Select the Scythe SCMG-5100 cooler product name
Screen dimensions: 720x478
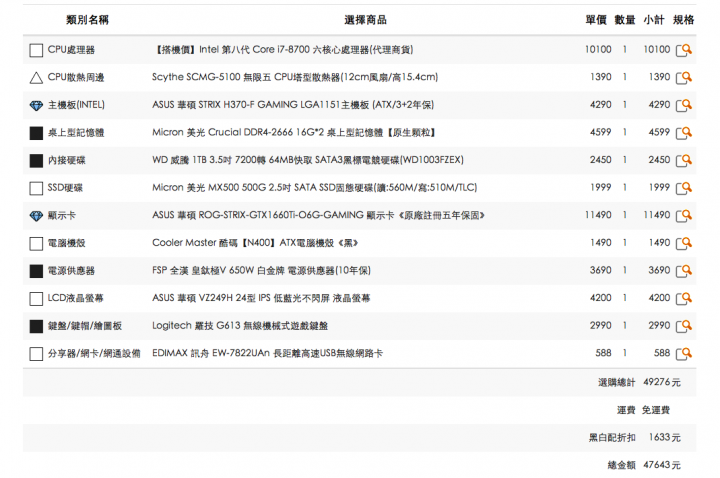[x=295, y=77]
